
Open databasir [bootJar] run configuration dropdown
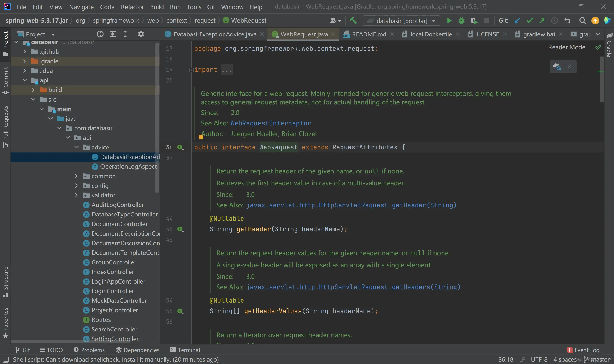401,21
